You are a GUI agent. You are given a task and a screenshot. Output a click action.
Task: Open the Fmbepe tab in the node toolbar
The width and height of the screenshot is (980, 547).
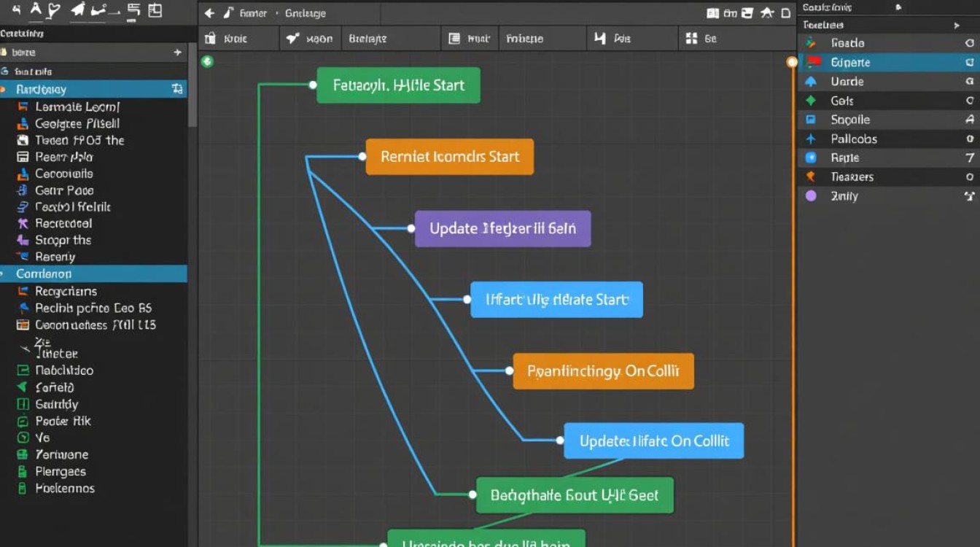(x=524, y=39)
